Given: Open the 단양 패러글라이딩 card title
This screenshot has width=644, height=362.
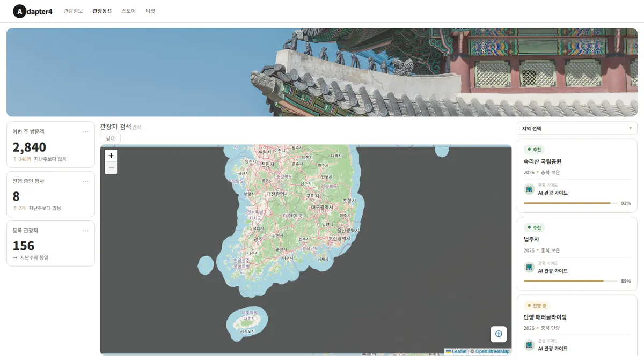Looking at the screenshot, I should point(545,317).
